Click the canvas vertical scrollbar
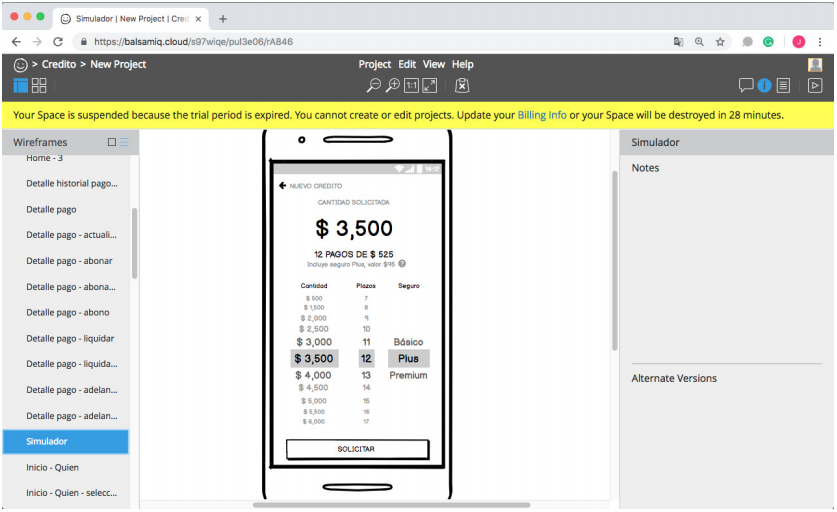This screenshot has width=837, height=512. pyautogui.click(x=614, y=261)
